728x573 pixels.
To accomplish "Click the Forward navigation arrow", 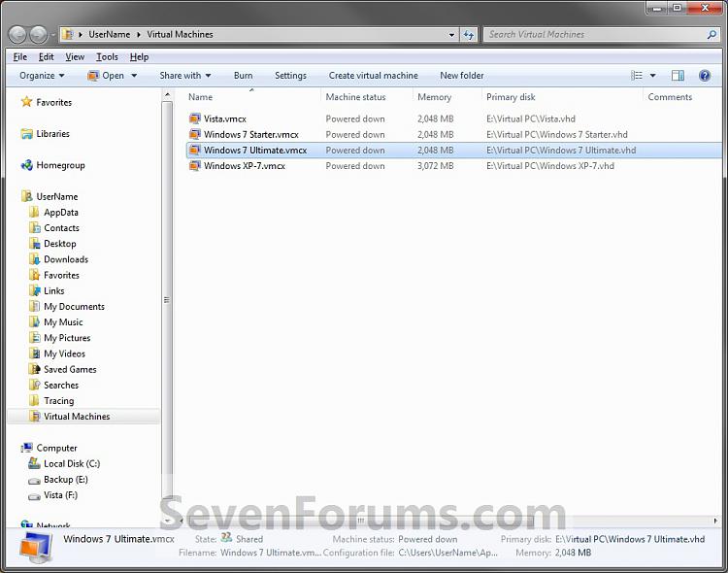I will pyautogui.click(x=38, y=34).
